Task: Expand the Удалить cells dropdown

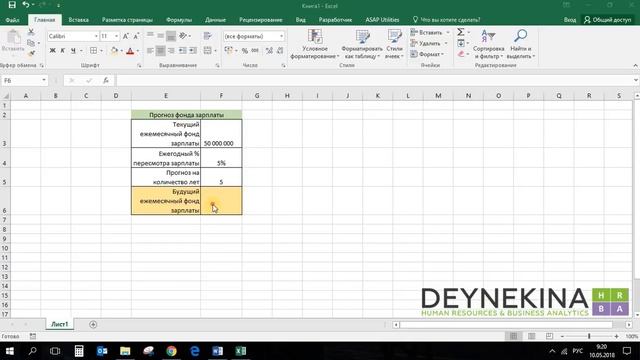Action: 446,43
